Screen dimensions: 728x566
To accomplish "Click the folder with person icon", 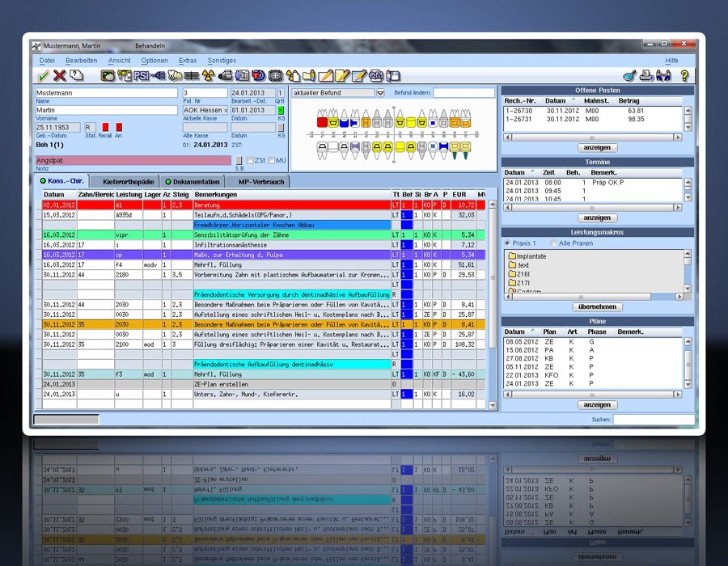I will 309,76.
